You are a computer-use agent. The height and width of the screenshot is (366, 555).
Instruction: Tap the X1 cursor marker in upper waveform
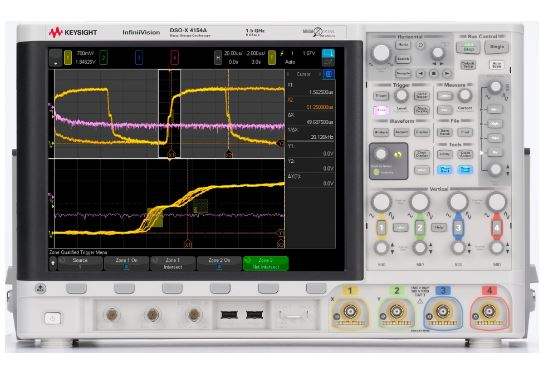point(171,155)
